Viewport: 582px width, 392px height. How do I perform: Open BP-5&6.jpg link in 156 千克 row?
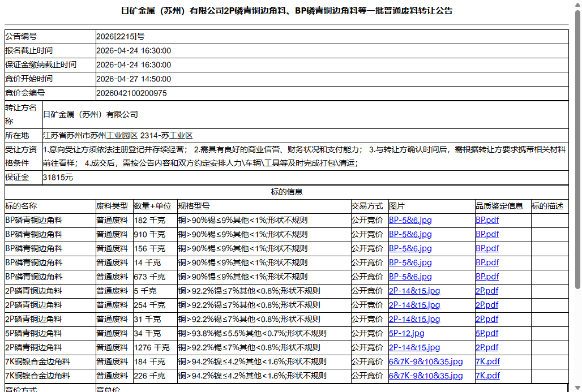click(x=410, y=248)
